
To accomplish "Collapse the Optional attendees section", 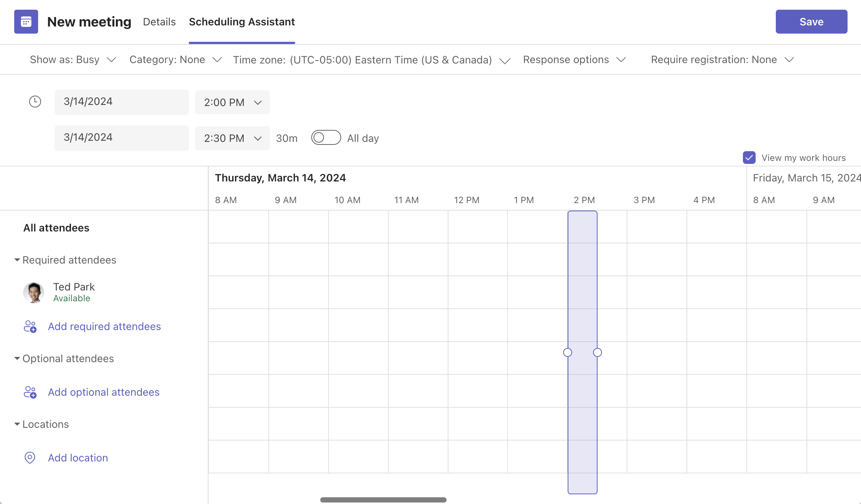I will coord(17,358).
